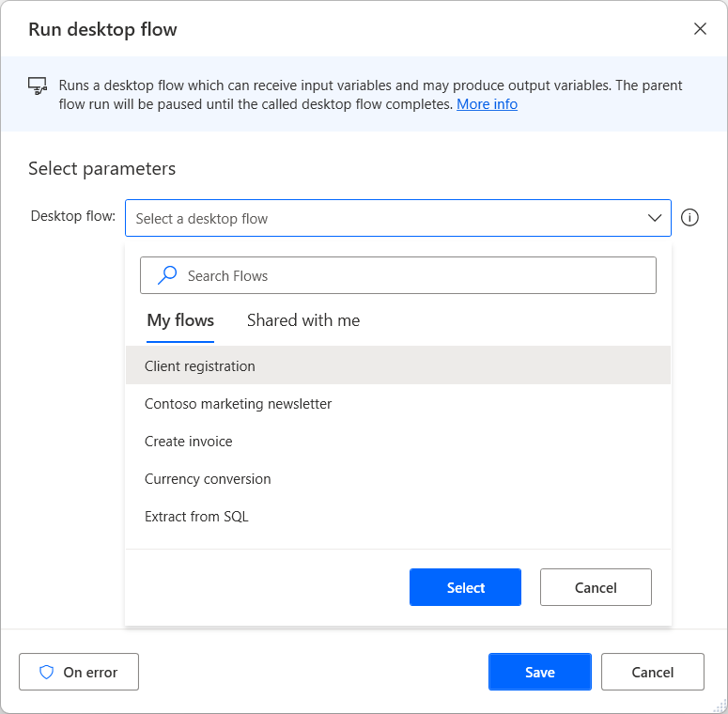Pick Contoso marketing newsletter from list
The height and width of the screenshot is (714, 728).
click(x=398, y=403)
